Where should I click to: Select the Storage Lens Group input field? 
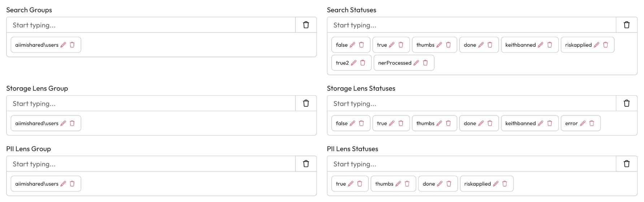151,104
